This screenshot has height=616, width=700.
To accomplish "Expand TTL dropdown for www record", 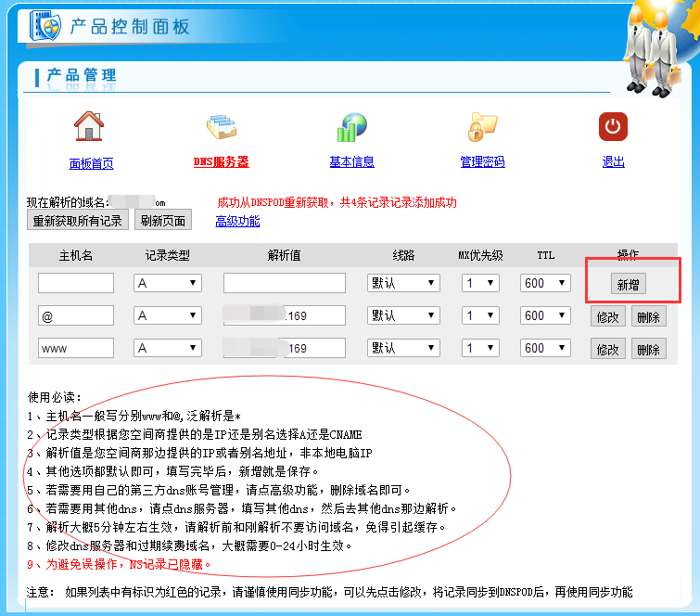I will 543,348.
